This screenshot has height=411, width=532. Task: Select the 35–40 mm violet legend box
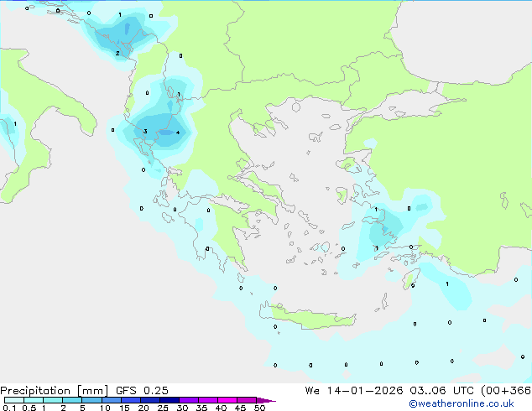(208, 400)
